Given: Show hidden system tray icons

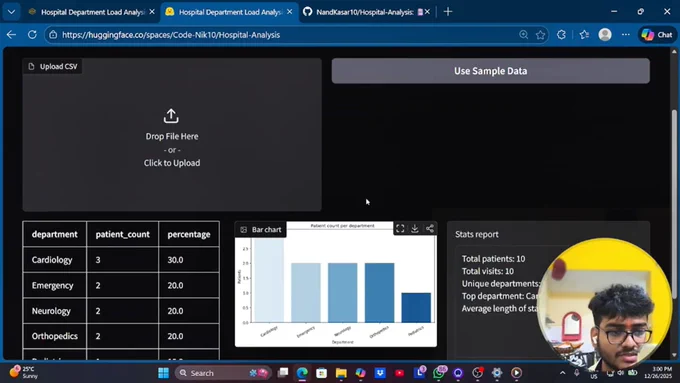Looking at the screenshot, I should (562, 373).
